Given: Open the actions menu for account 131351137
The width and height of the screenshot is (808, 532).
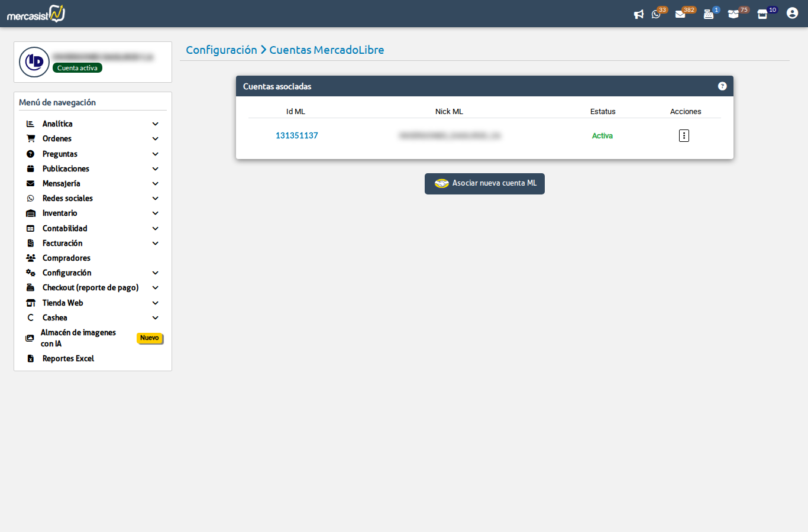Looking at the screenshot, I should pyautogui.click(x=684, y=135).
